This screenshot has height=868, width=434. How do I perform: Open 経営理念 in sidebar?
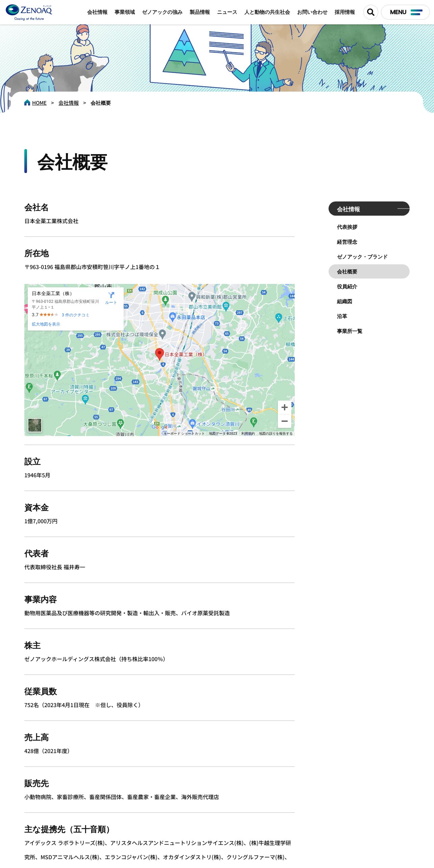pos(347,242)
